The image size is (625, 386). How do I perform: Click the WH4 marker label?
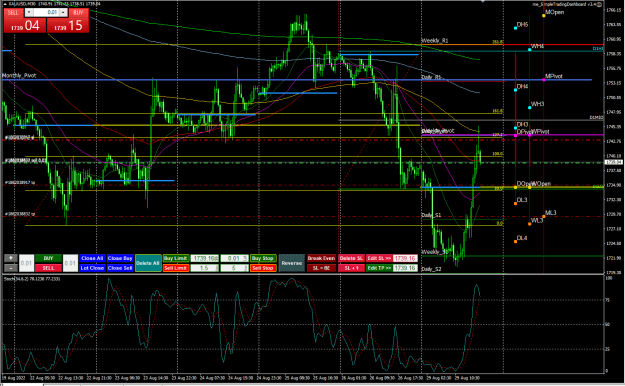pos(537,46)
